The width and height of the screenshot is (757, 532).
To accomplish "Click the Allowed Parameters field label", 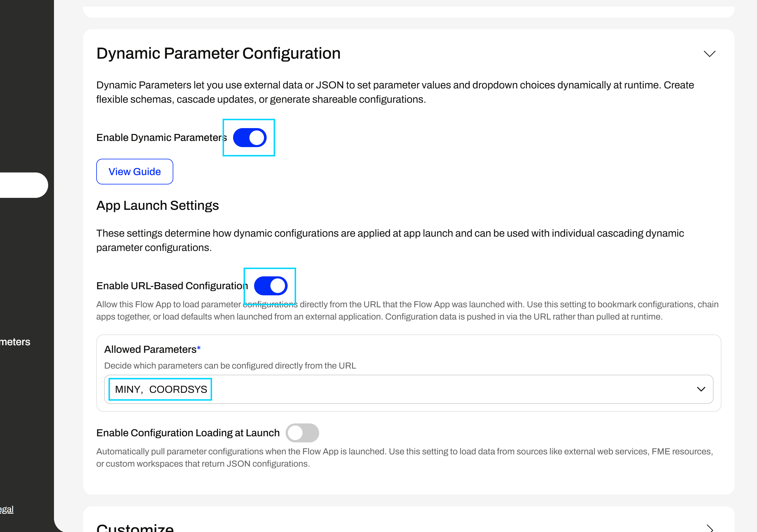I will 150,349.
